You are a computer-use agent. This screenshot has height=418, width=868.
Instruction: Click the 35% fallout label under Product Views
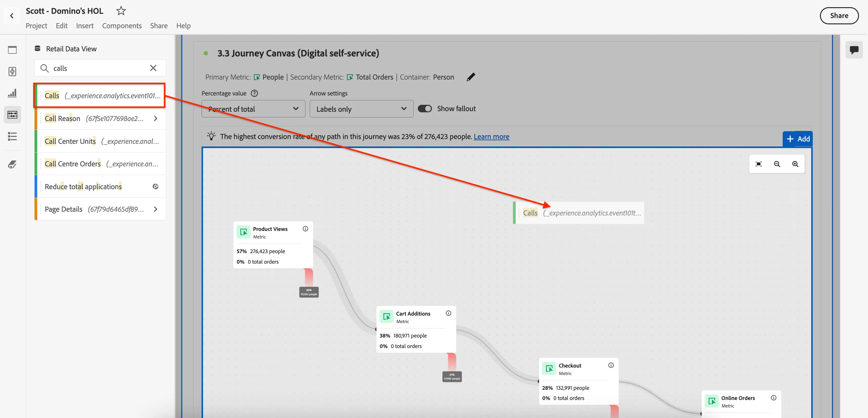coord(309,292)
